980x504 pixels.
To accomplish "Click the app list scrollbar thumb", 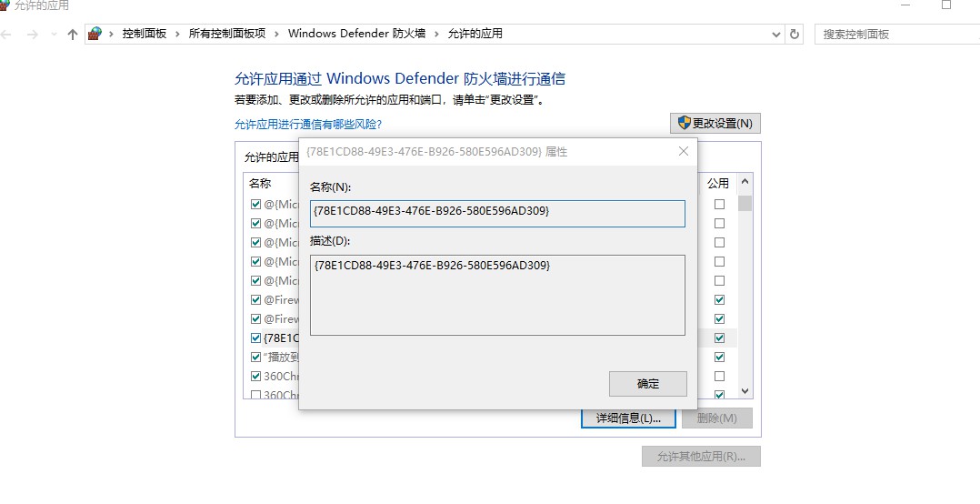I will (745, 203).
